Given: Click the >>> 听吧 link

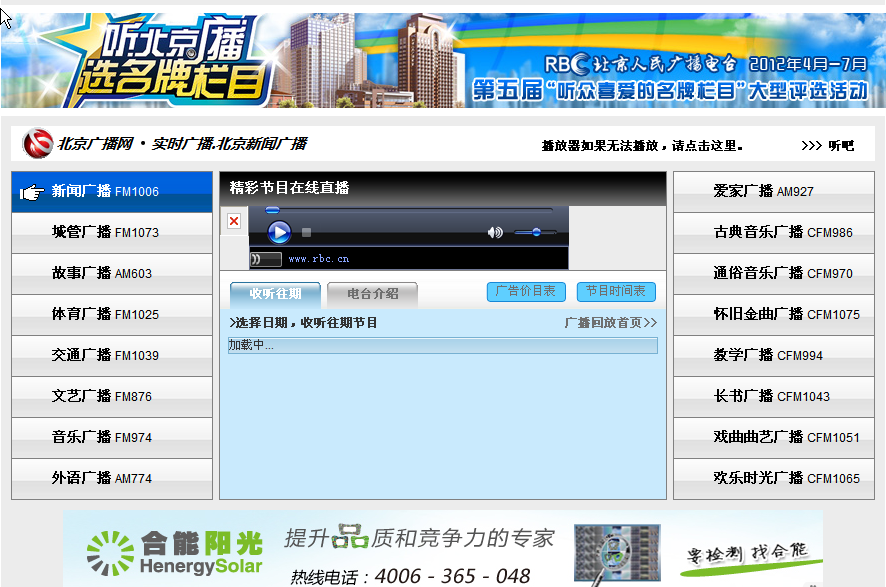Looking at the screenshot, I should click(x=827, y=146).
